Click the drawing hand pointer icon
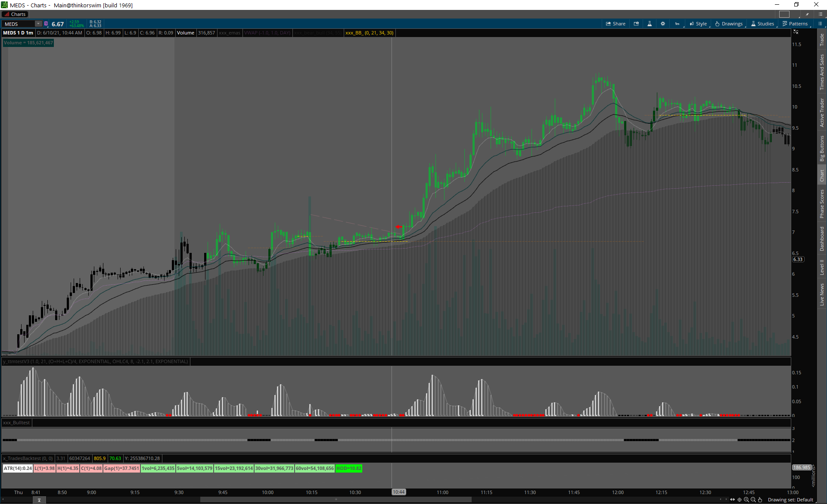This screenshot has height=504, width=827. coord(760,500)
